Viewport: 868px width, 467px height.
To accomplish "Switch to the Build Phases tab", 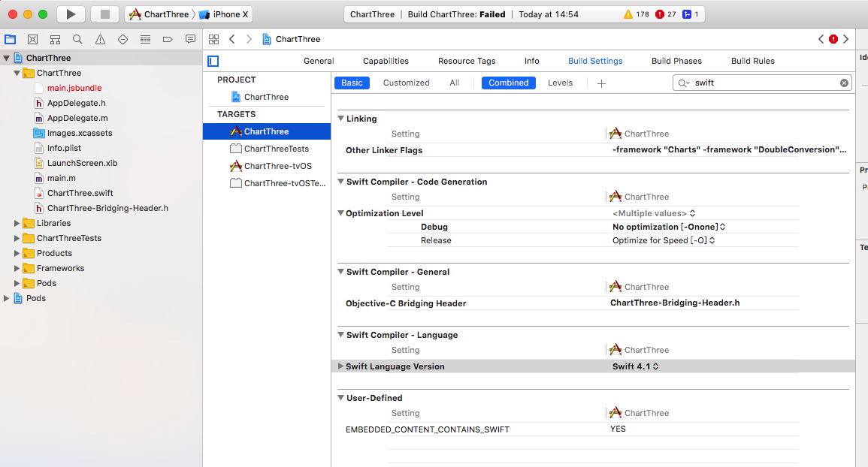I will pyautogui.click(x=676, y=61).
